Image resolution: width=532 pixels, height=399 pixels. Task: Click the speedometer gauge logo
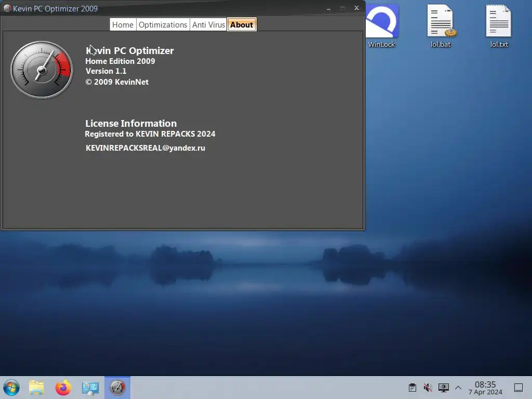(42, 70)
